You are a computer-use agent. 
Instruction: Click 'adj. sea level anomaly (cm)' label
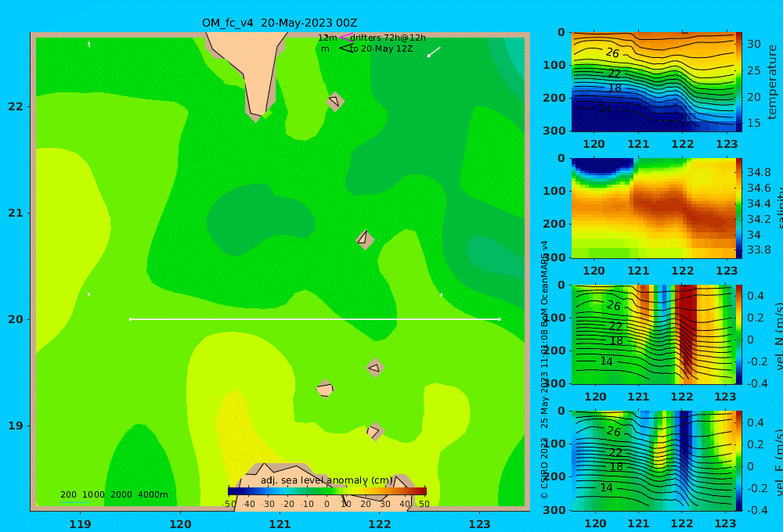click(327, 480)
